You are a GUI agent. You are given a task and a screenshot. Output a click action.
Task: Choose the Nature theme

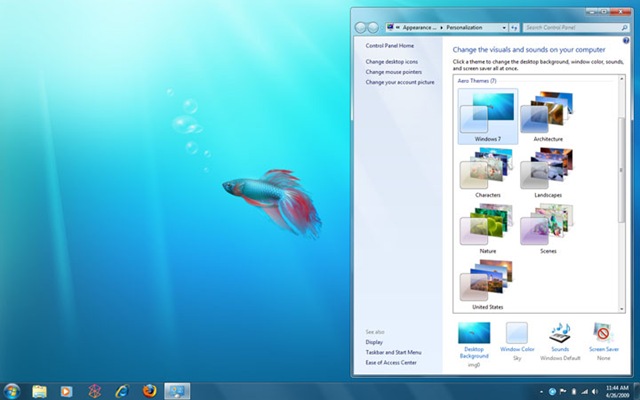[x=488, y=229]
